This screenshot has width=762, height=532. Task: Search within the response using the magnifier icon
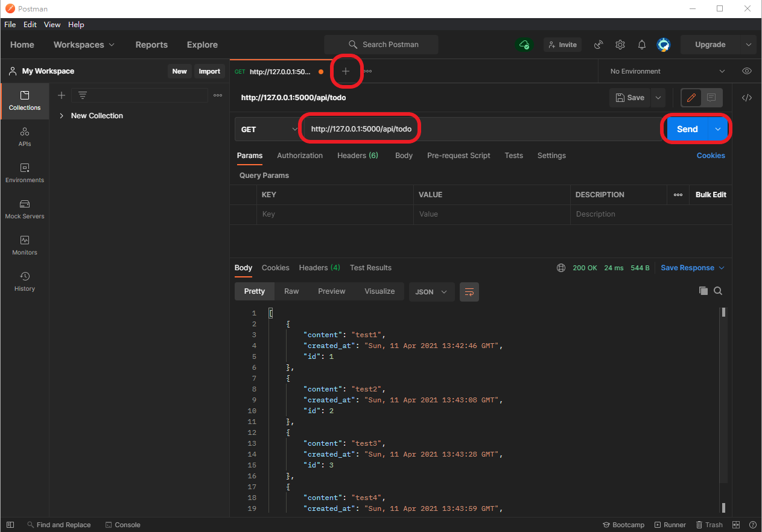tap(718, 291)
